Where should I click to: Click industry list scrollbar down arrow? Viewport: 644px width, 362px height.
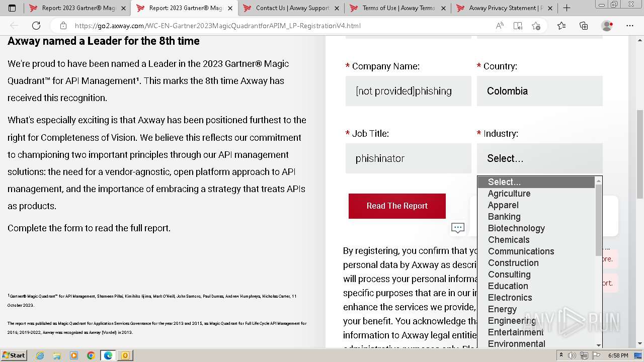(x=598, y=345)
